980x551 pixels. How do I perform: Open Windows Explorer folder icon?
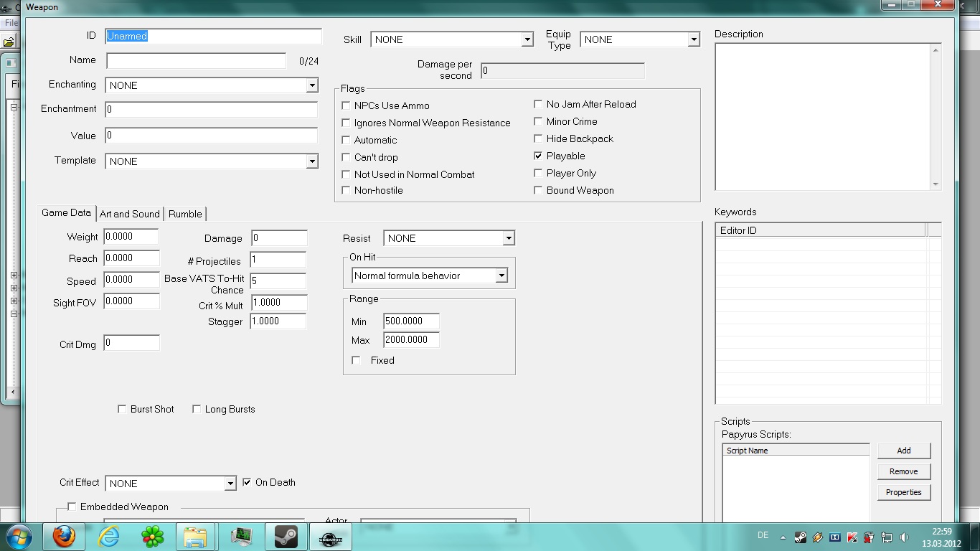[195, 537]
